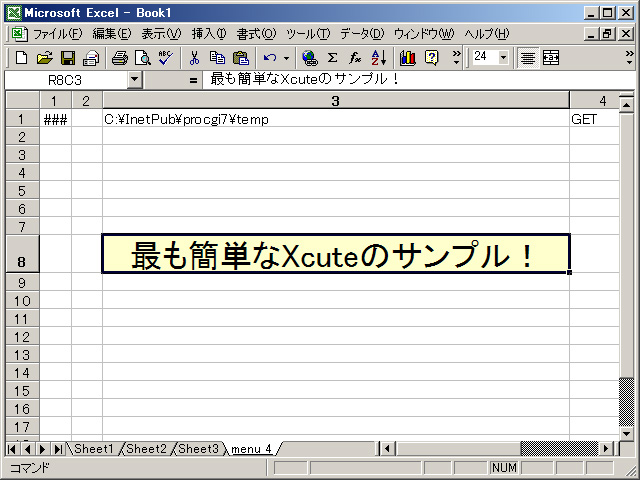Click horizontal scrollbar left arrow

[387, 449]
